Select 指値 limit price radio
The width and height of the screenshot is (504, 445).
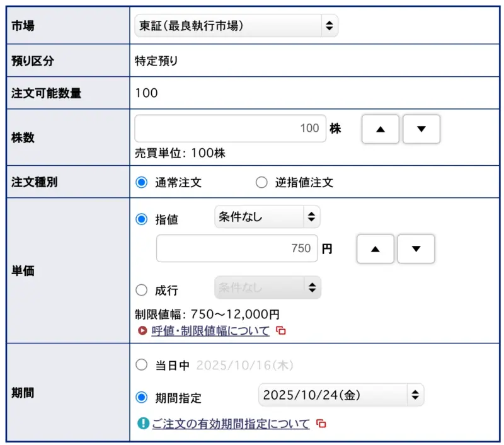pos(142,219)
